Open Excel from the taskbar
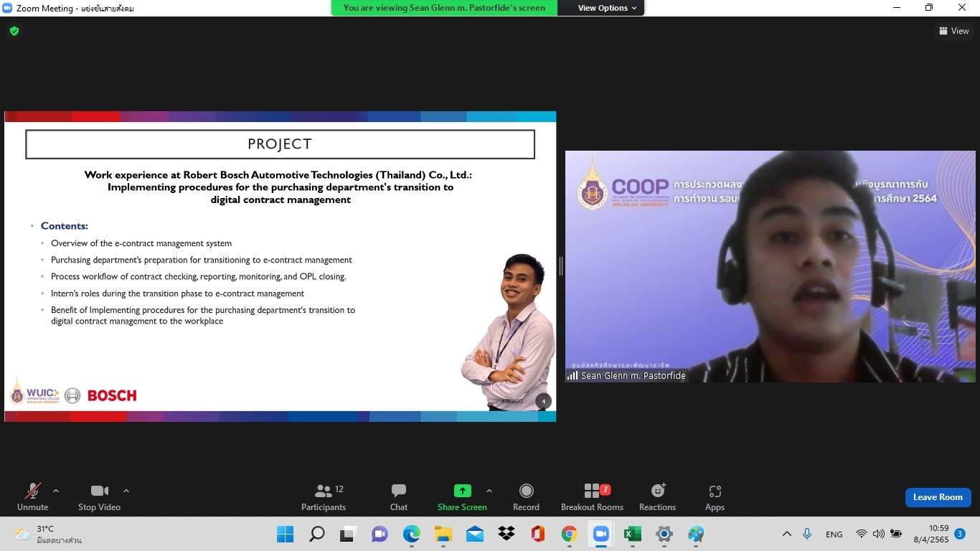Screen dimensions: 980x551 (x=632, y=534)
